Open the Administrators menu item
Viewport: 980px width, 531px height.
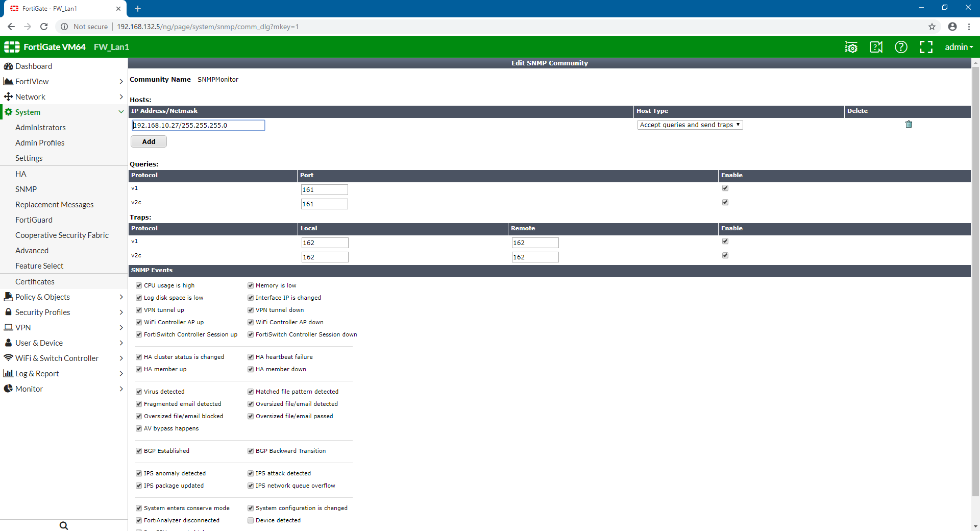tap(40, 128)
